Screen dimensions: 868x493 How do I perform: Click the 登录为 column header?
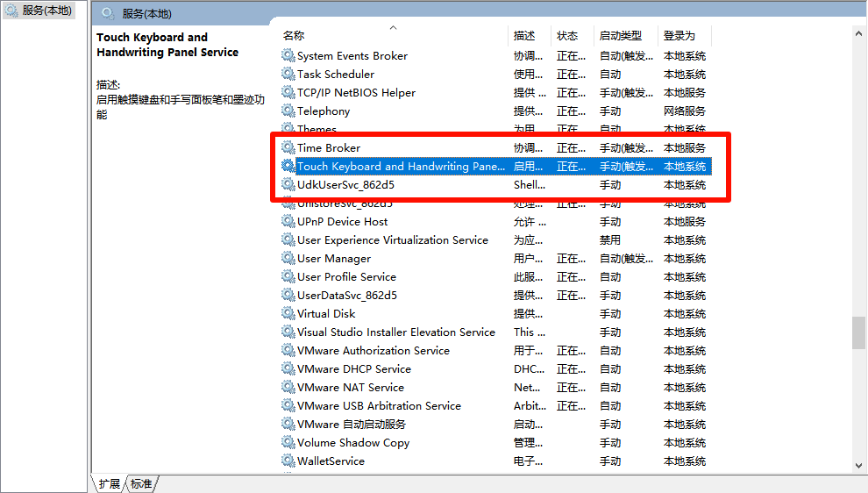(679, 36)
